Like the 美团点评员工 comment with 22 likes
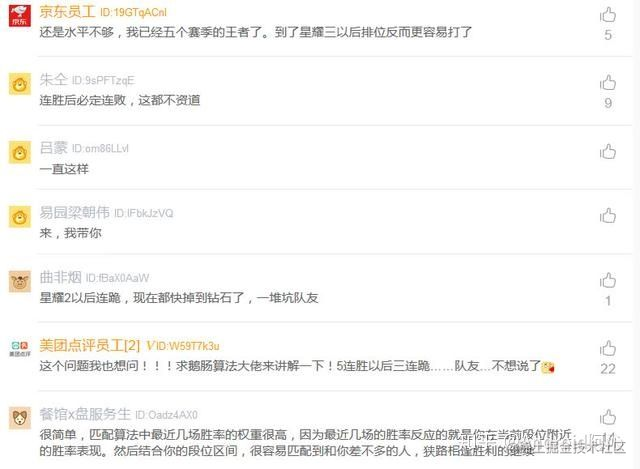The height and width of the screenshot is (469, 640). tap(608, 349)
